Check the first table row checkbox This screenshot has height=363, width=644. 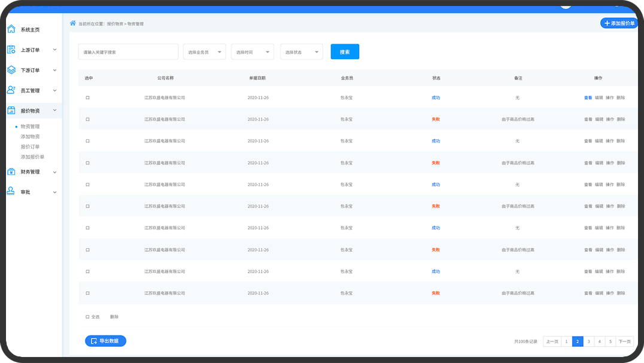87,97
